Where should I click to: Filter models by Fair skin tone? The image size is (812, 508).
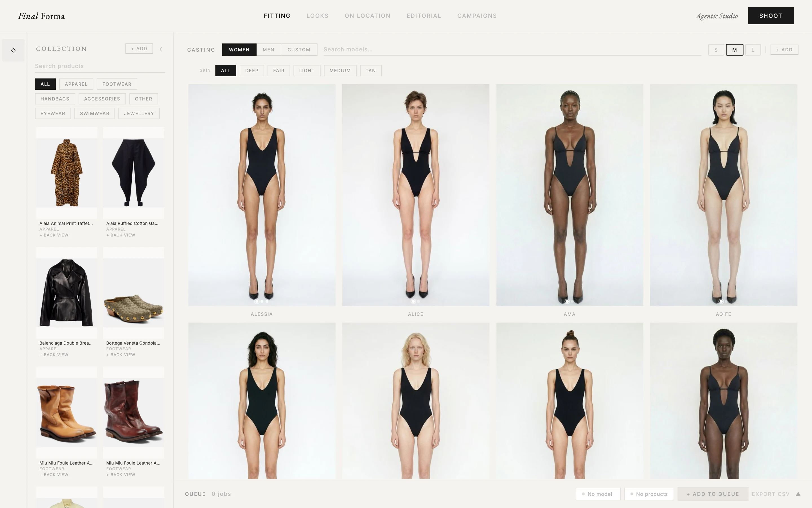[x=279, y=71]
